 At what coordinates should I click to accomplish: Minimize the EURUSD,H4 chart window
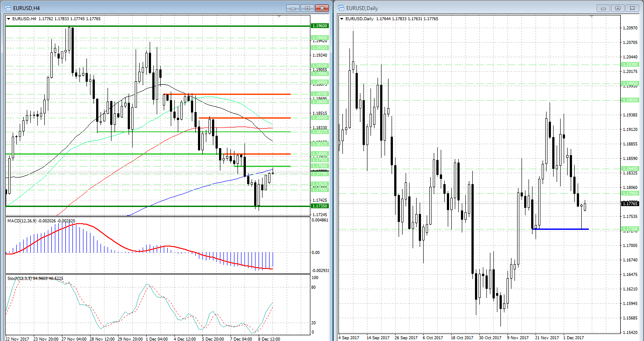[293, 8]
